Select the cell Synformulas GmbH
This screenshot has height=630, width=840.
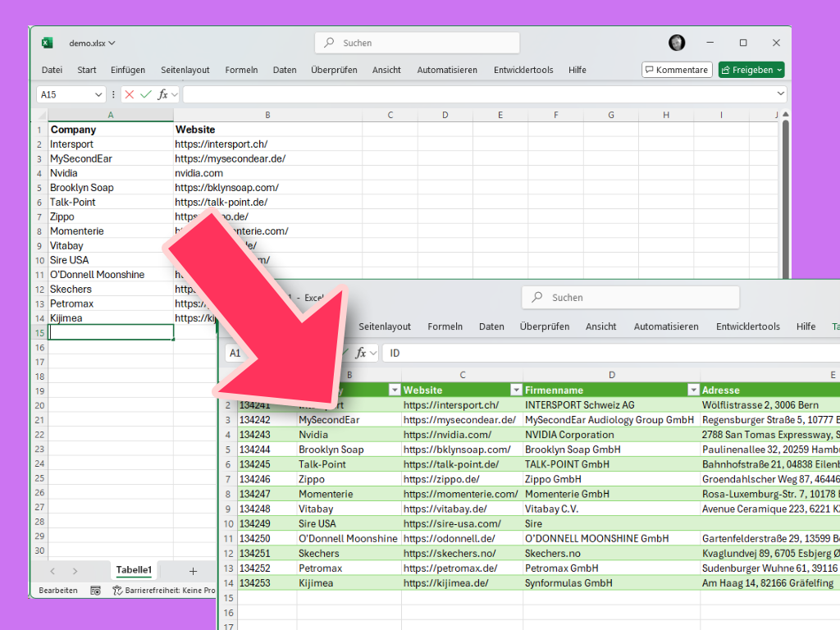tap(611, 583)
